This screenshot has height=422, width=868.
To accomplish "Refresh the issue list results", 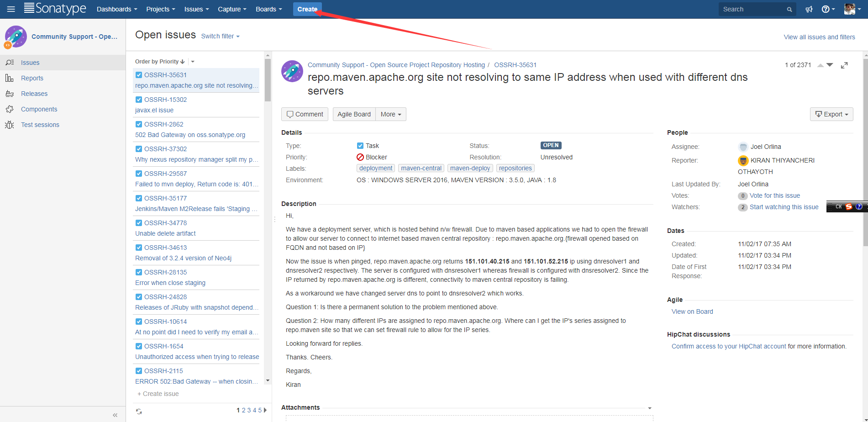I will (x=139, y=411).
